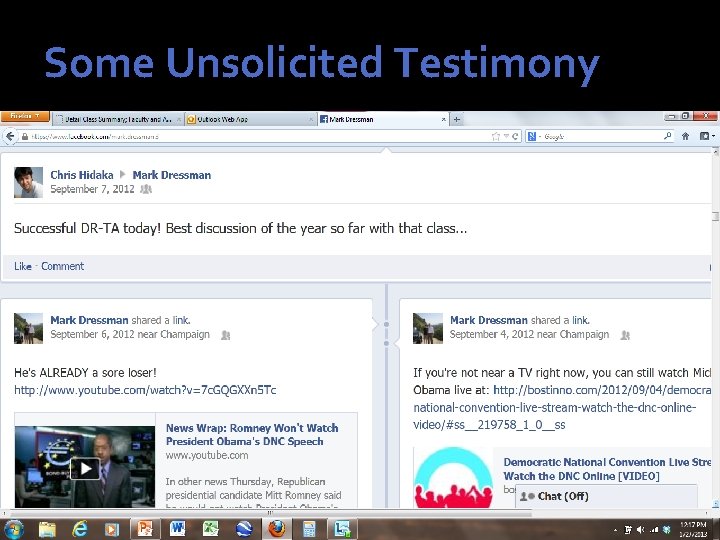The width and height of the screenshot is (720, 540).
Task: Open the Firefox menu button
Action: 24,116
